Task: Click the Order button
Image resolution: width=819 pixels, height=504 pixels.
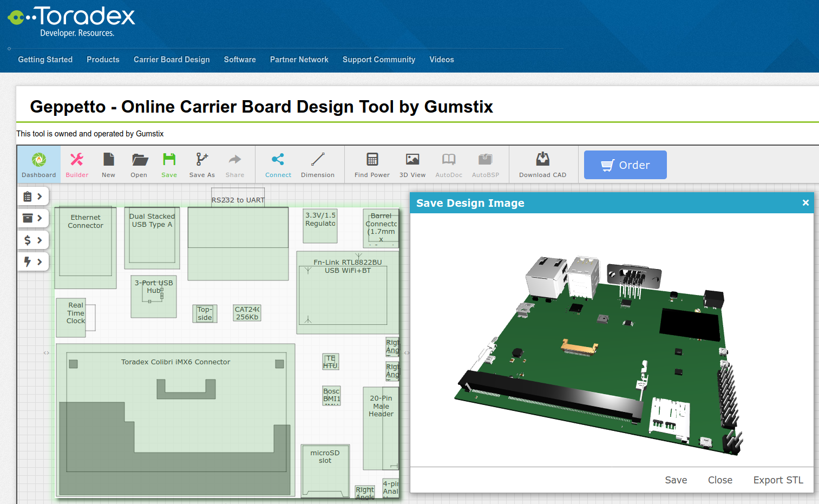Action: point(625,165)
